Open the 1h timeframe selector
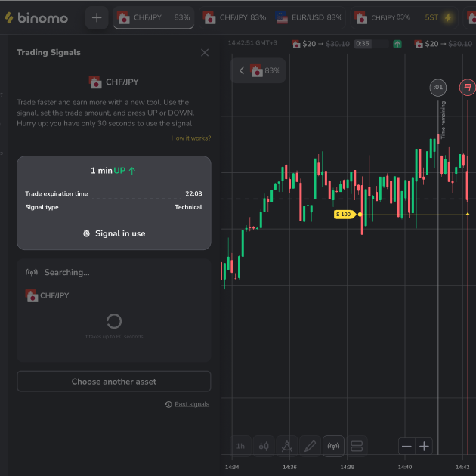Viewport: 476px width, 476px height. 240,446
